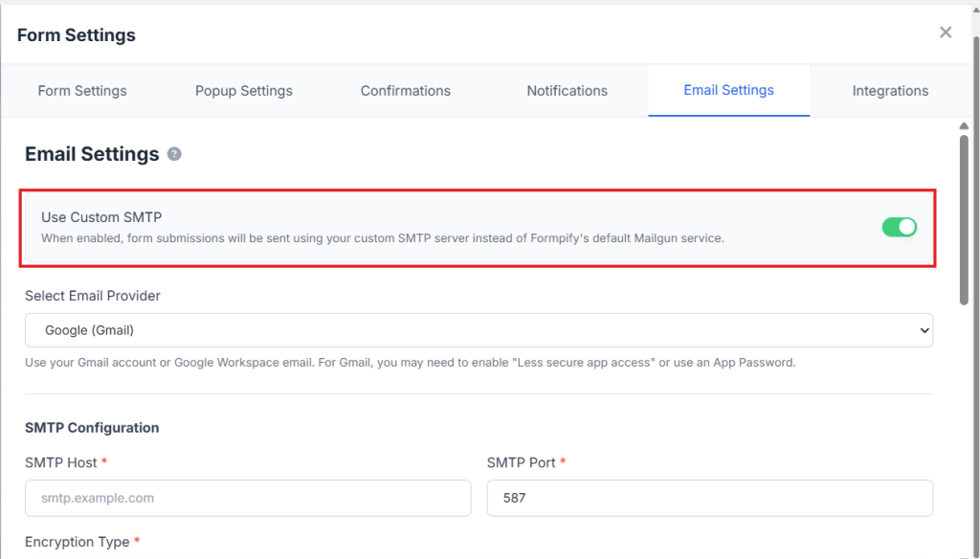Focus the SMTP Host input field
The width and height of the screenshot is (980, 559).
click(248, 498)
